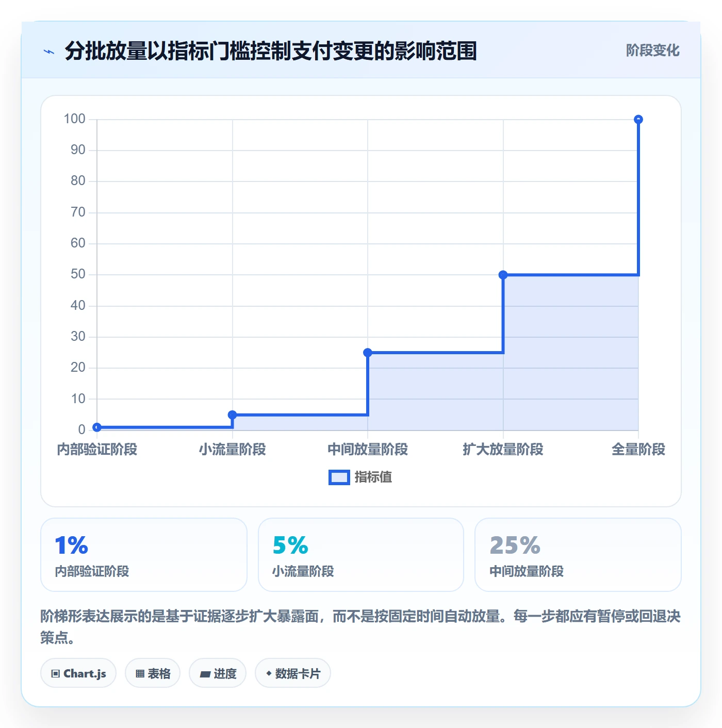
Task: Click the y-axis value 100
Action: pyautogui.click(x=74, y=119)
